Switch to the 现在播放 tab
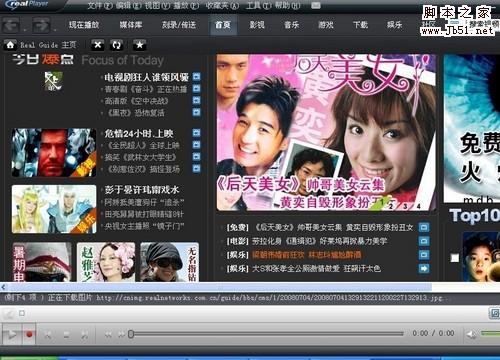500x360 pixels. [x=84, y=25]
